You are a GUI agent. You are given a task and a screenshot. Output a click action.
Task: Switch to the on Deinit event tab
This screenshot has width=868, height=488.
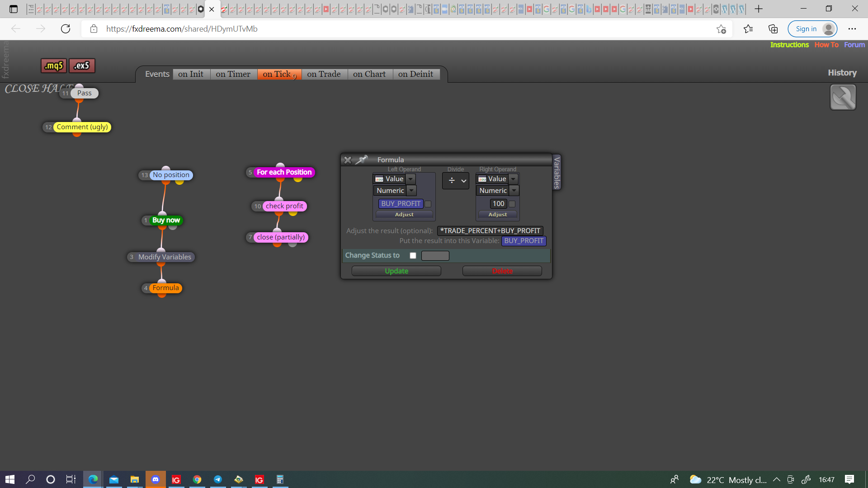tap(416, 74)
